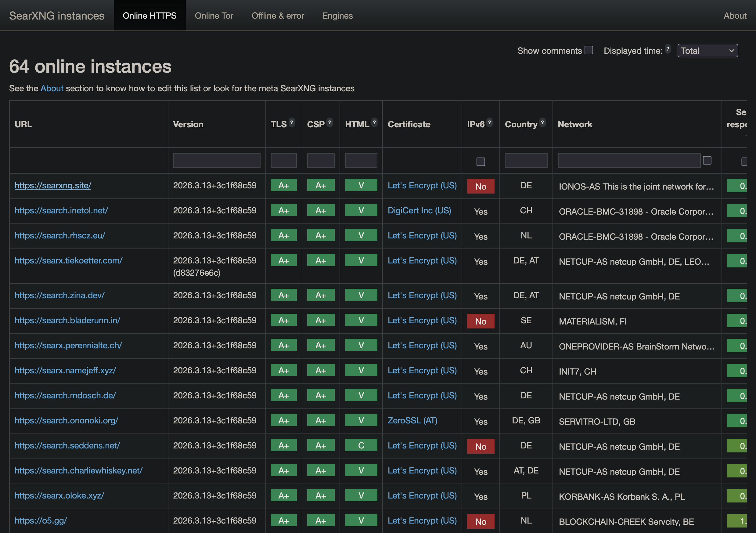Screen dimensions: 756x533
Task: Switch to the Online Tor tab
Action: (x=214, y=16)
